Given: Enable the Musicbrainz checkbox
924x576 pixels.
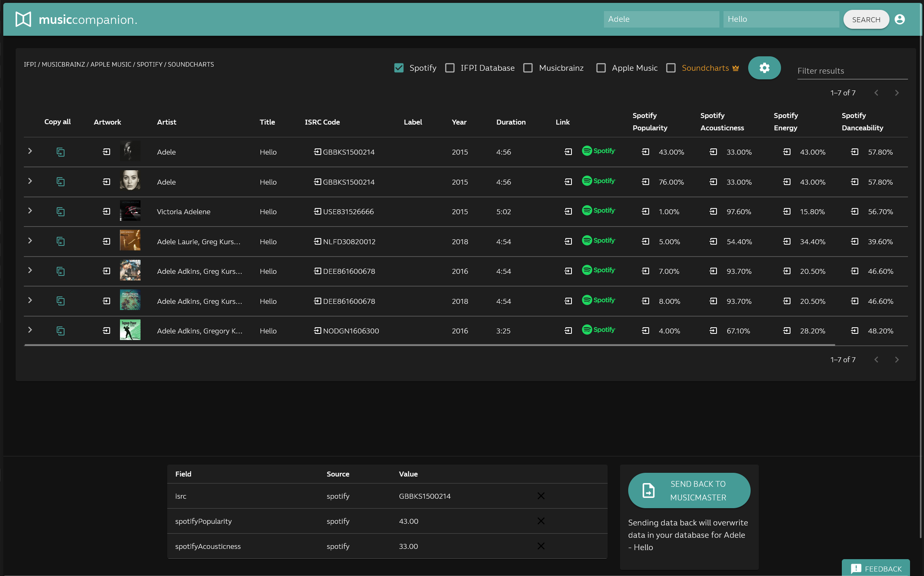Looking at the screenshot, I should (x=528, y=68).
